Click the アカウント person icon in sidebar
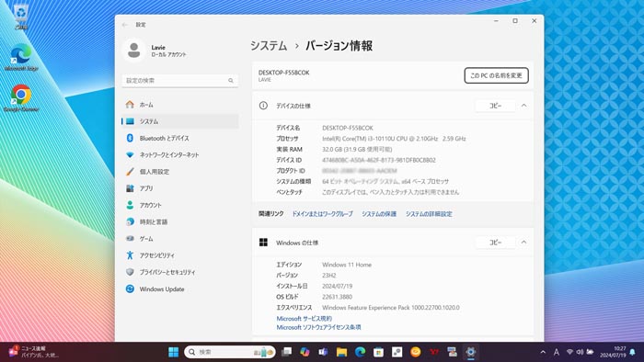The height and width of the screenshot is (362, 644). [x=130, y=205]
